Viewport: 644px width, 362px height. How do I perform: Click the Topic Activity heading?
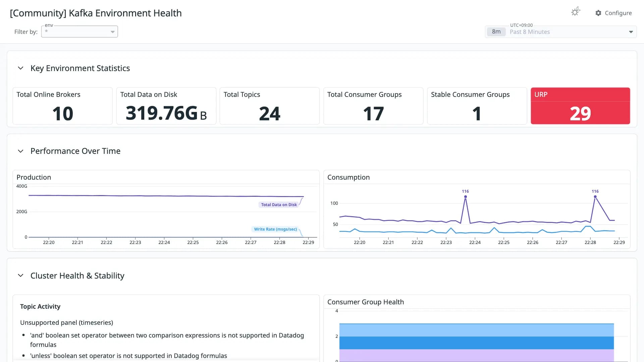point(40,306)
